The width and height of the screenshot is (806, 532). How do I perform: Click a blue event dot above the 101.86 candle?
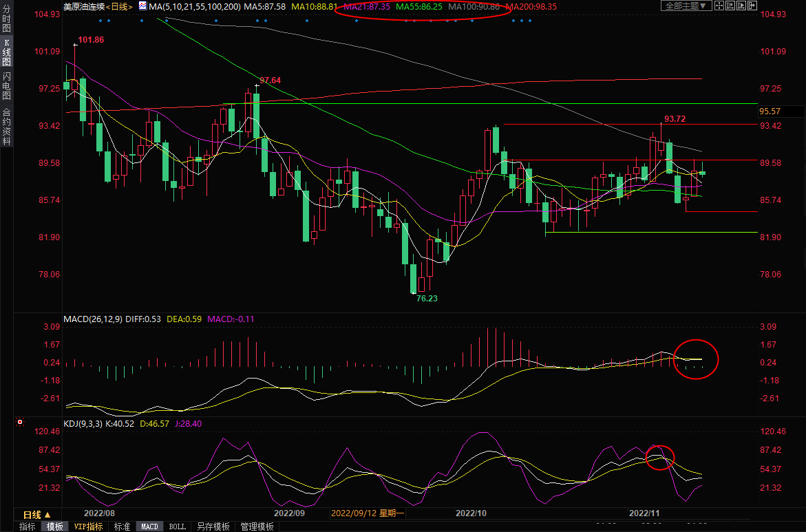100,20
